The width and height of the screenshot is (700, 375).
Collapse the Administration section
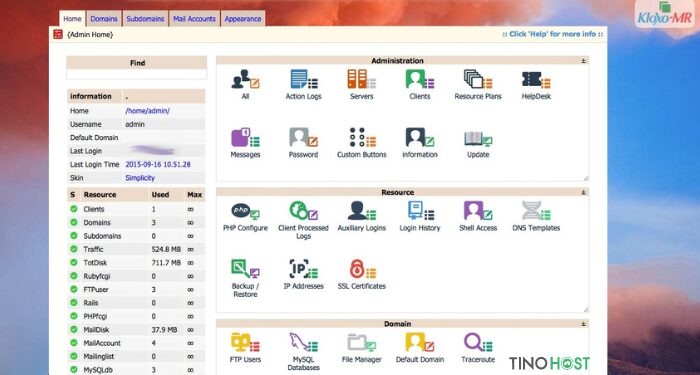click(583, 61)
